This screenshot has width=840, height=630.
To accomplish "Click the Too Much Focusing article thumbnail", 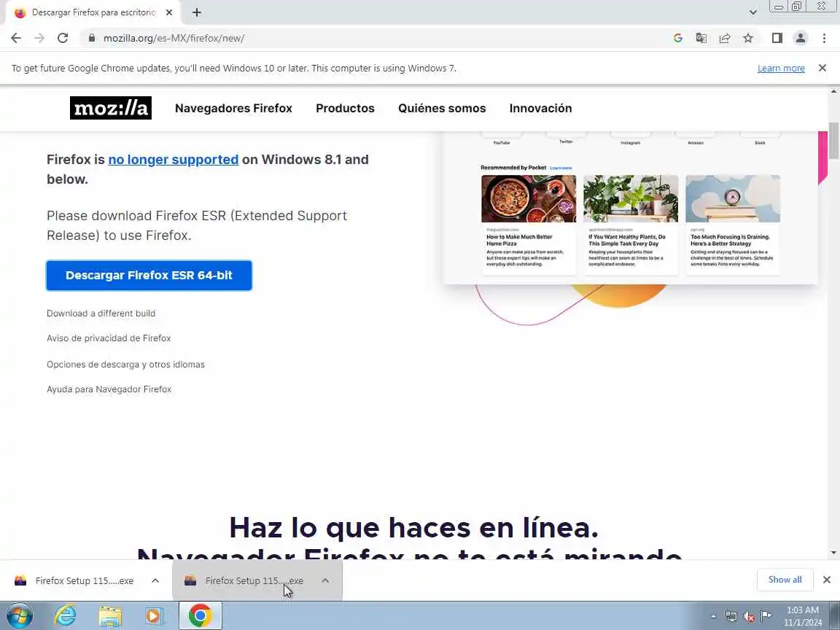I will 733,199.
